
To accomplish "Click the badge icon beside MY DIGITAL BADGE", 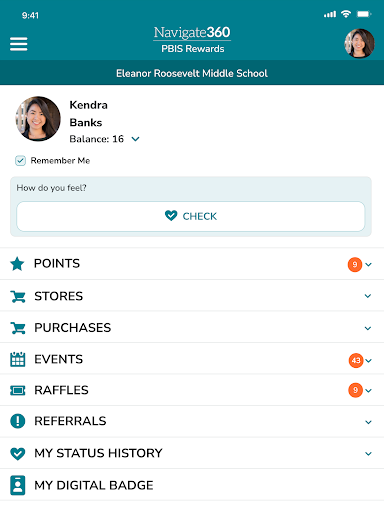I will tap(18, 485).
